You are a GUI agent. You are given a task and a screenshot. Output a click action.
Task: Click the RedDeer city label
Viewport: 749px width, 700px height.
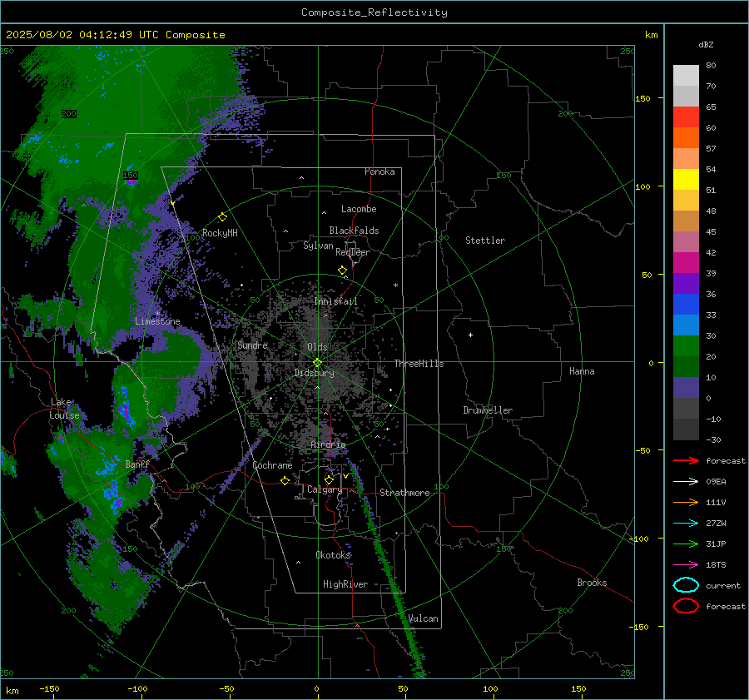click(x=353, y=252)
